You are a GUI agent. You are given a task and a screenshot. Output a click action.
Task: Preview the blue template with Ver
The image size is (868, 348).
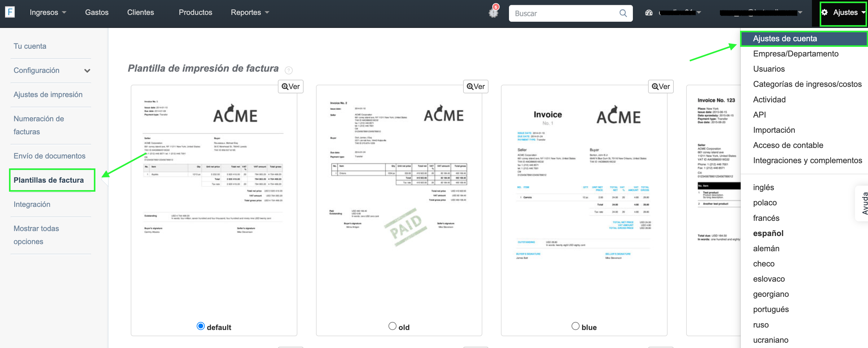(x=660, y=86)
